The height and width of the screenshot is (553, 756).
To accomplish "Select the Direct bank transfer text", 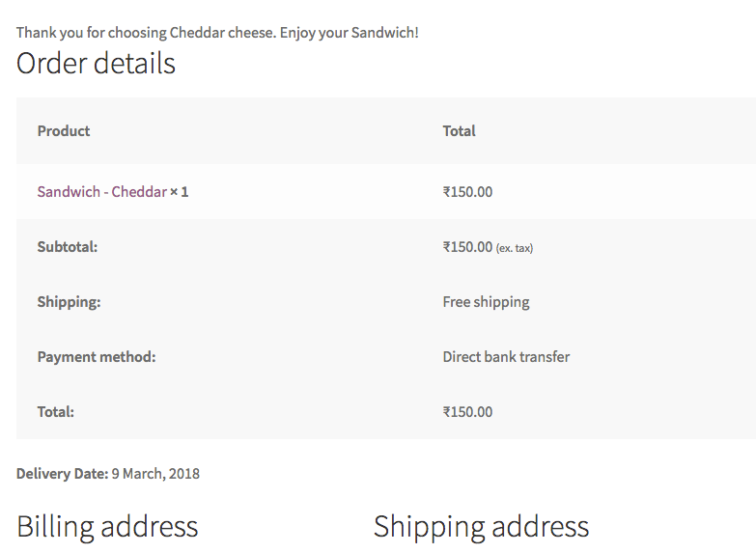I will tap(506, 357).
